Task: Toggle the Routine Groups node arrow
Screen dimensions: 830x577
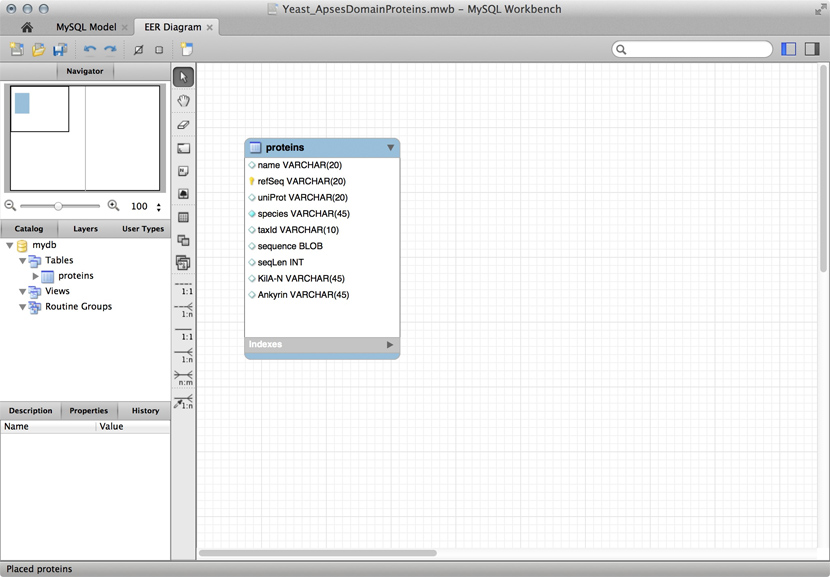Action: point(22,307)
